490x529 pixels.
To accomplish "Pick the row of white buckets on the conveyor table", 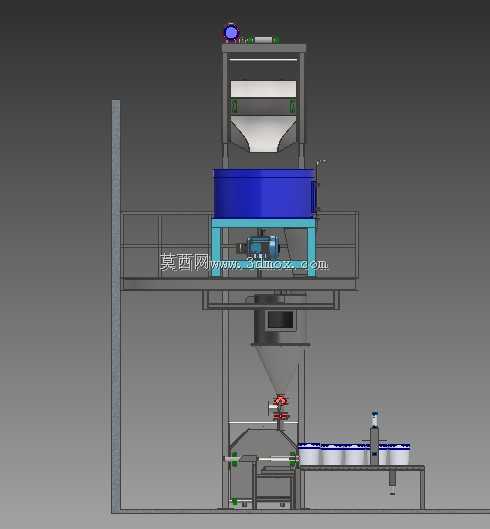I will 354,453.
